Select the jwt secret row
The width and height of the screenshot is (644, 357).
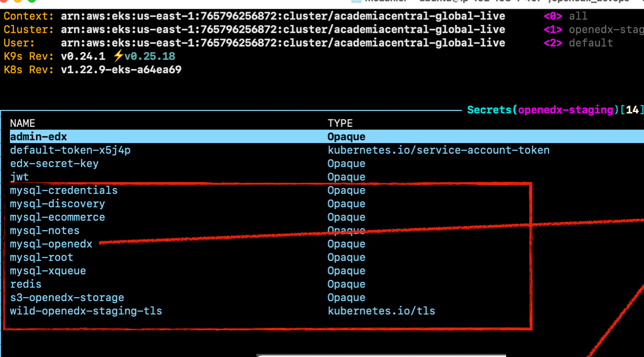(x=19, y=177)
